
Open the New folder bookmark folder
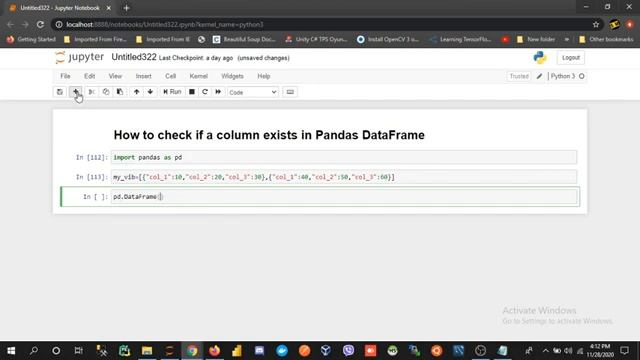[x=536, y=40]
